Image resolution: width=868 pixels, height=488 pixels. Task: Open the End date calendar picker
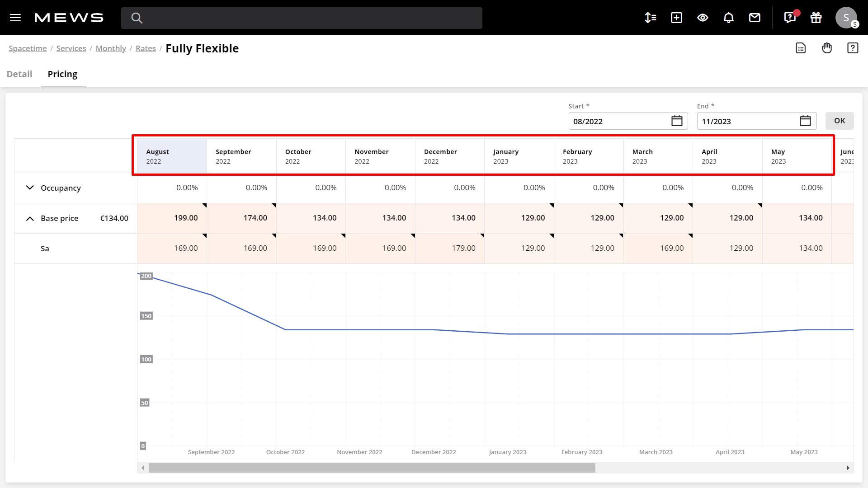point(806,121)
